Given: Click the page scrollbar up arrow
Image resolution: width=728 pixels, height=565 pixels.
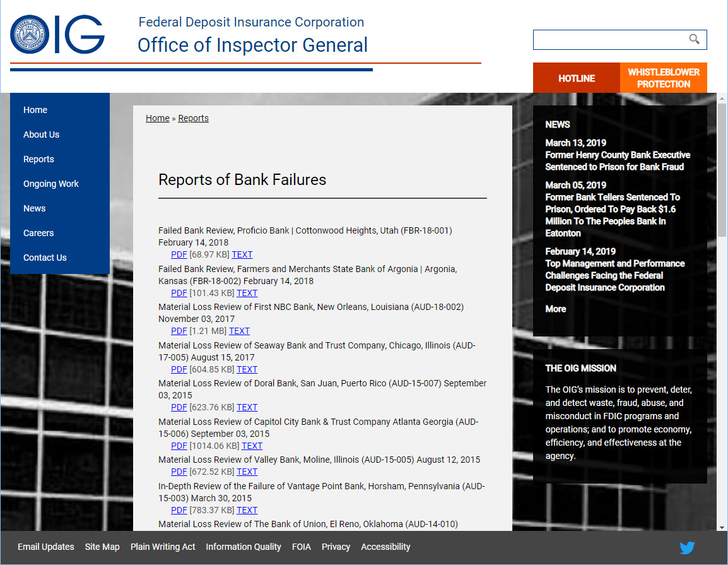Looking at the screenshot, I should tap(722, 98).
